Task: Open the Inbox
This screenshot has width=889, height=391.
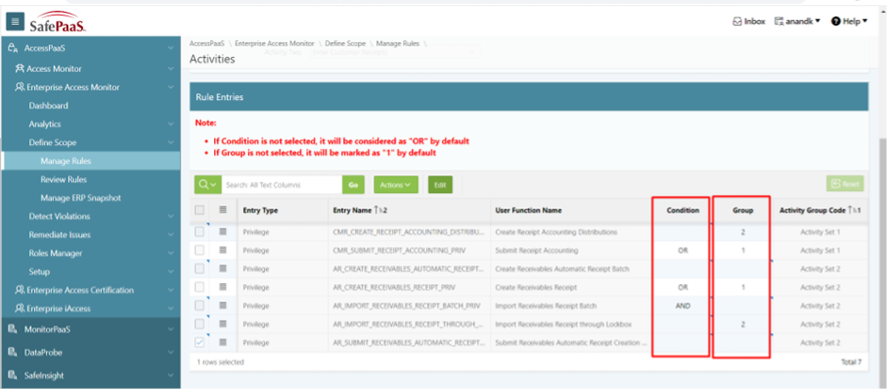Action: coord(749,22)
